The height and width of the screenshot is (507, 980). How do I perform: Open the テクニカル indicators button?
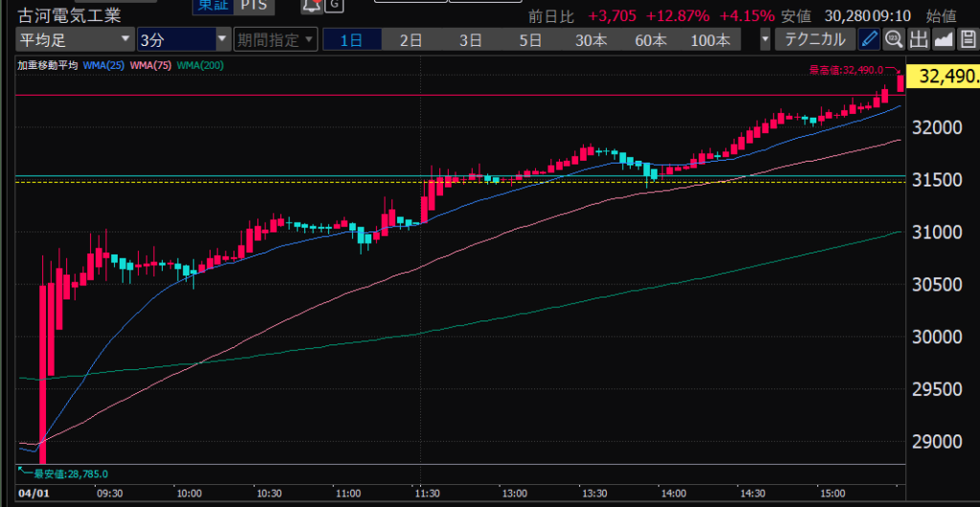tap(814, 39)
